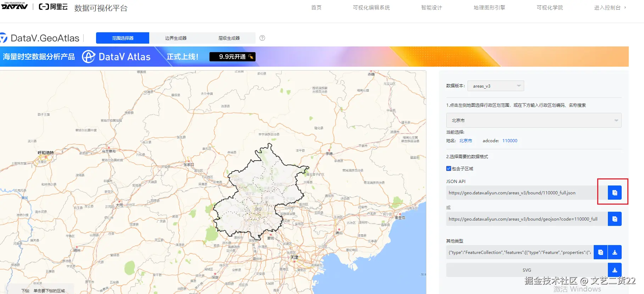This screenshot has height=294, width=644.
Task: Click the 海量时空数据分析产品 banner text
Action: coord(39,57)
